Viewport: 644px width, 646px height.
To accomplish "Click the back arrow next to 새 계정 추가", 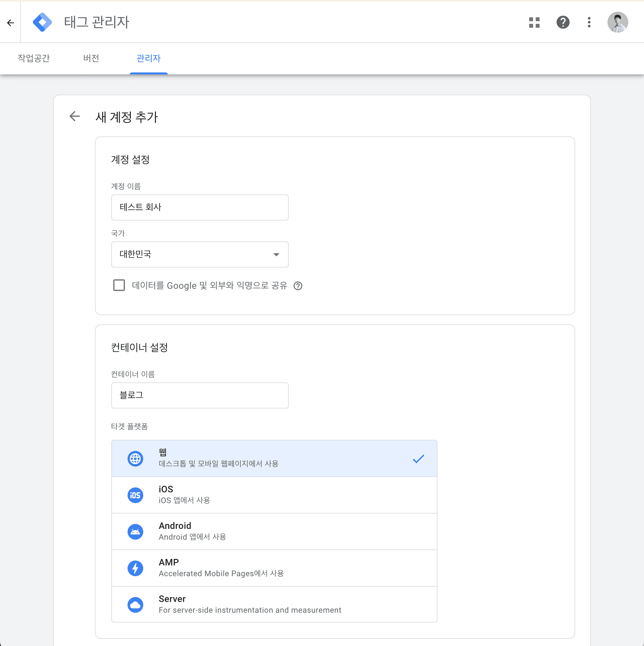I will [74, 117].
